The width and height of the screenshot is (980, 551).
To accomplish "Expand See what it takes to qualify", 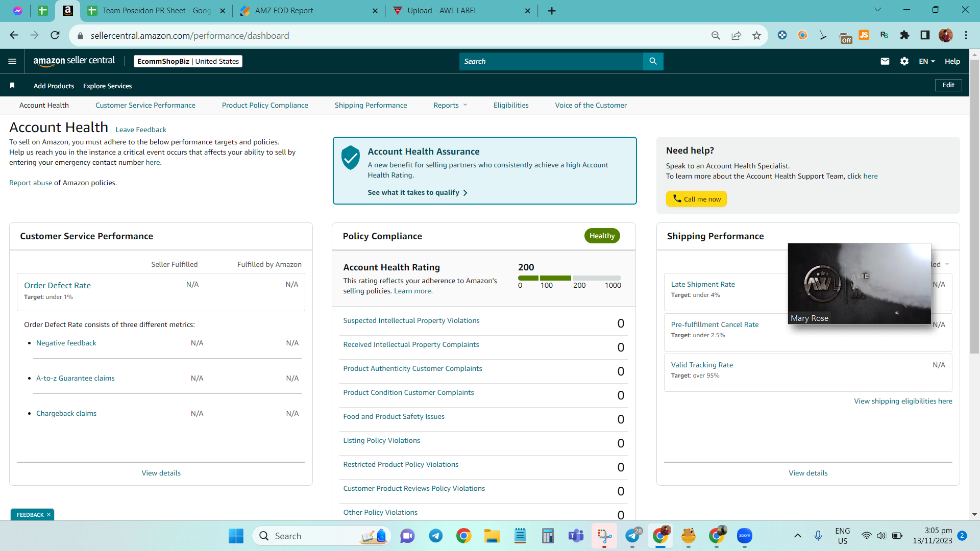I will point(418,192).
